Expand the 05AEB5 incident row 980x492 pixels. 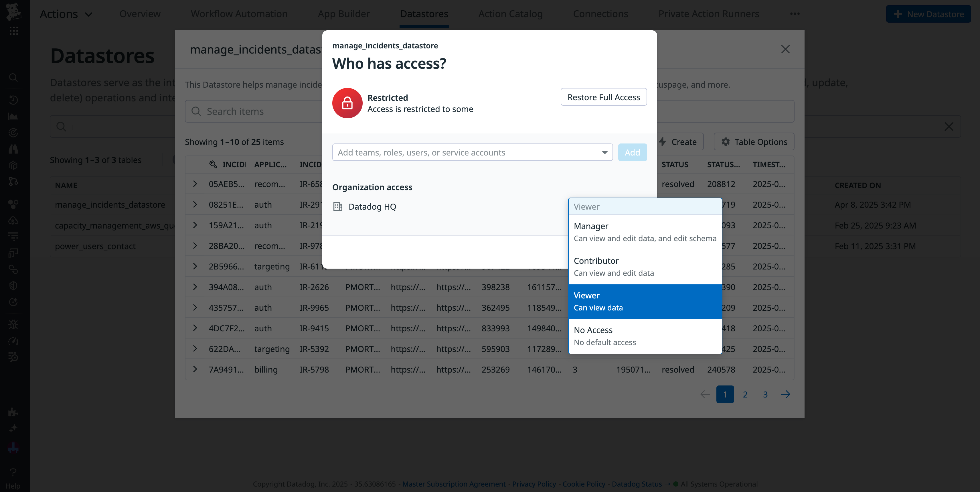coord(195,184)
